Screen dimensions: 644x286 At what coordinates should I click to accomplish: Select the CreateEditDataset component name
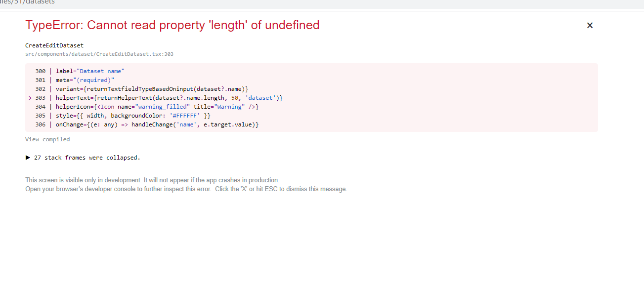pyautogui.click(x=54, y=45)
